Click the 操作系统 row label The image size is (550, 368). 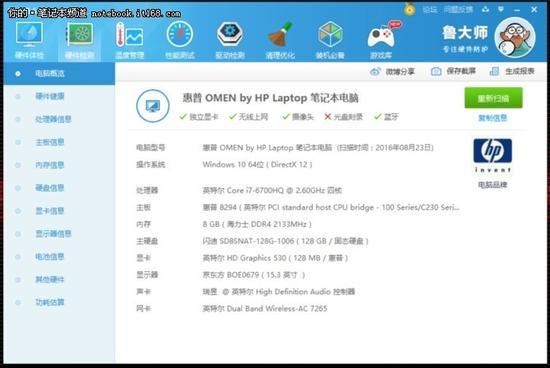tap(150, 165)
